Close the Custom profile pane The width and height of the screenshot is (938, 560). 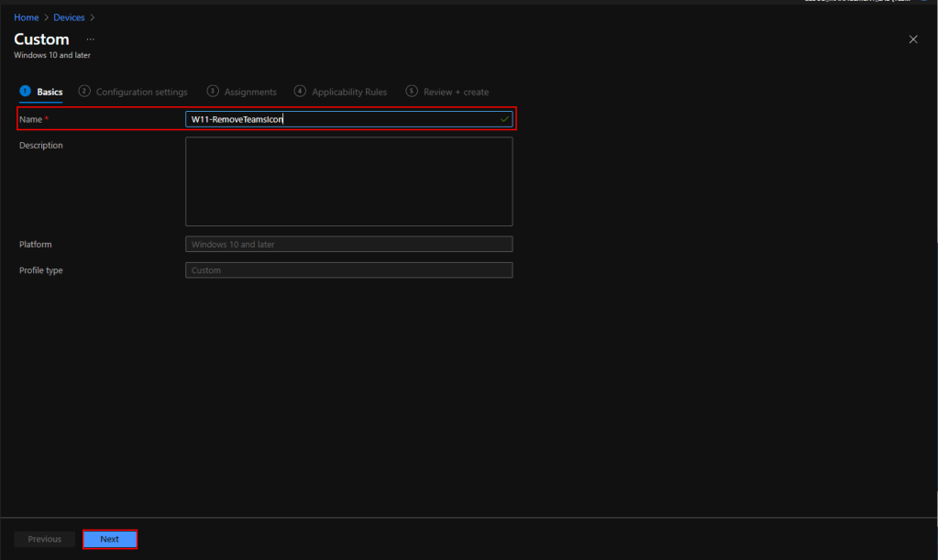pyautogui.click(x=912, y=39)
